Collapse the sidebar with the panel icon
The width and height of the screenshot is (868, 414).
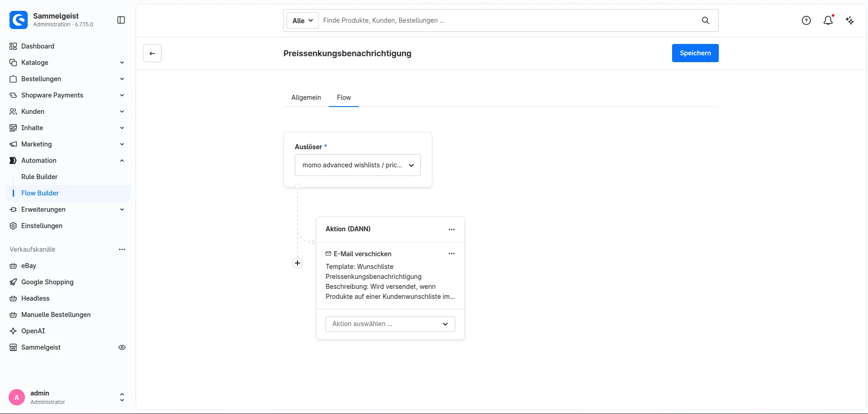point(121,20)
